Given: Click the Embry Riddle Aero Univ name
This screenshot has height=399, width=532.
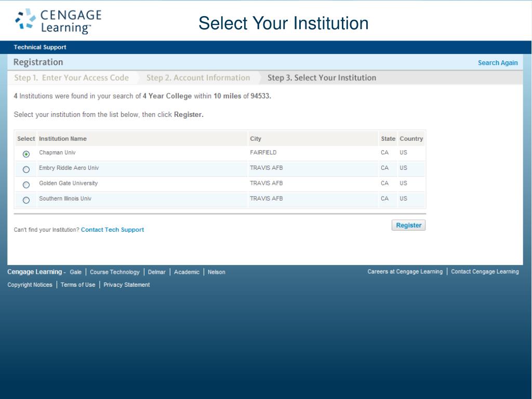Looking at the screenshot, I should [x=69, y=168].
